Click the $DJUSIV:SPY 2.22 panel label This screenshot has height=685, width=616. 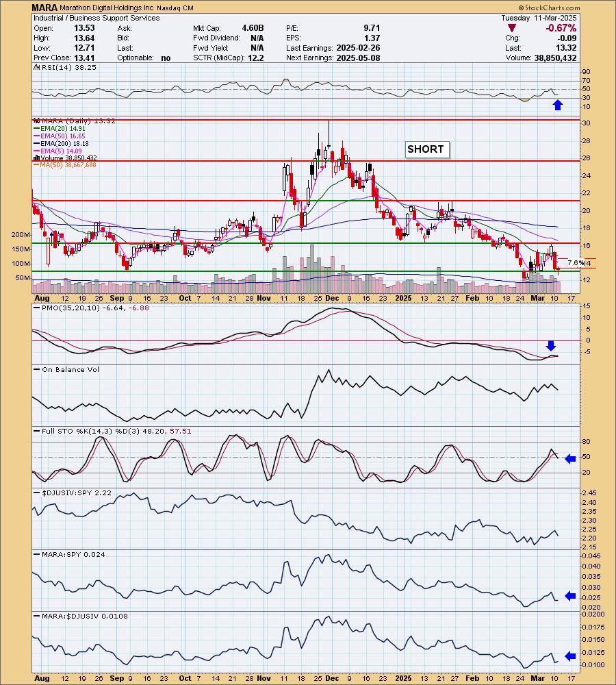(x=77, y=493)
